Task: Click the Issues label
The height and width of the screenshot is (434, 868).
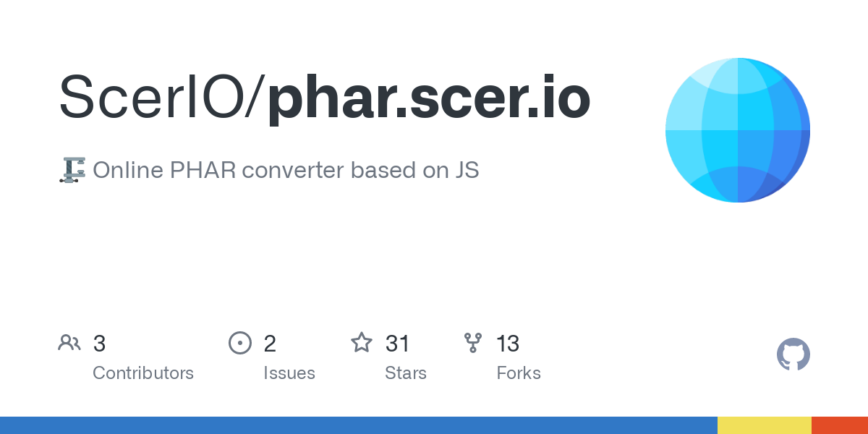Action: pyautogui.click(x=289, y=373)
